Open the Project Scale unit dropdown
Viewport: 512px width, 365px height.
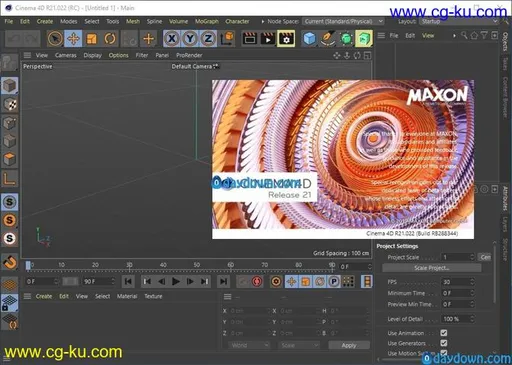pos(485,257)
